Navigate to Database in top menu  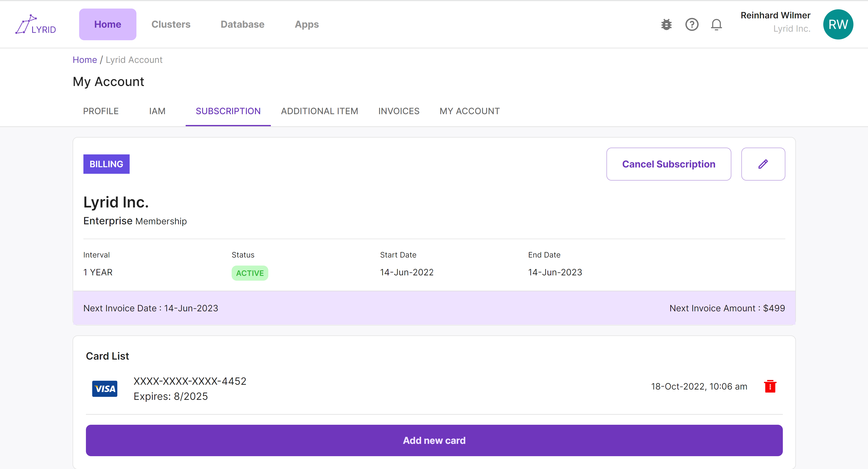tap(242, 24)
